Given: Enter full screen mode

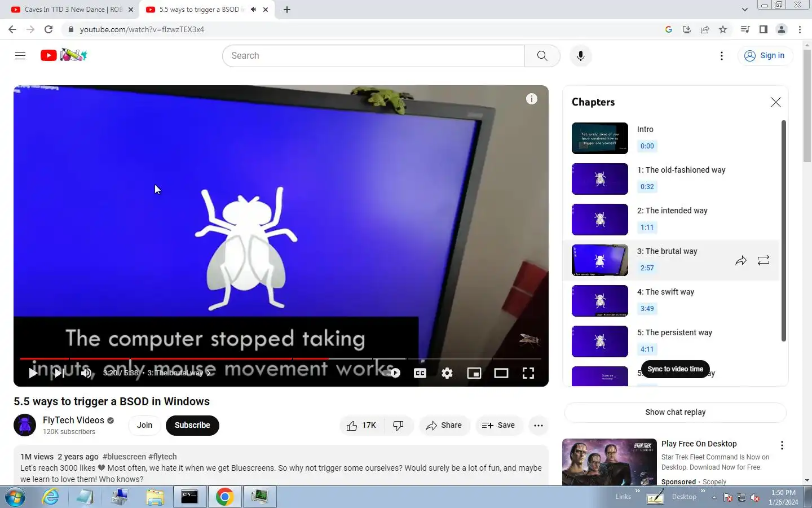Looking at the screenshot, I should [x=528, y=373].
